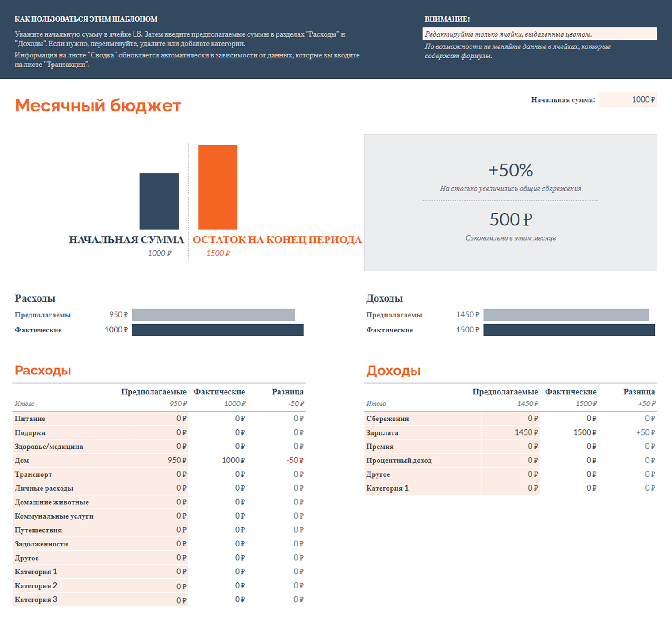672x619 pixels.
Task: Click the Категория 1 cell in Доходы table
Action: coord(423,488)
